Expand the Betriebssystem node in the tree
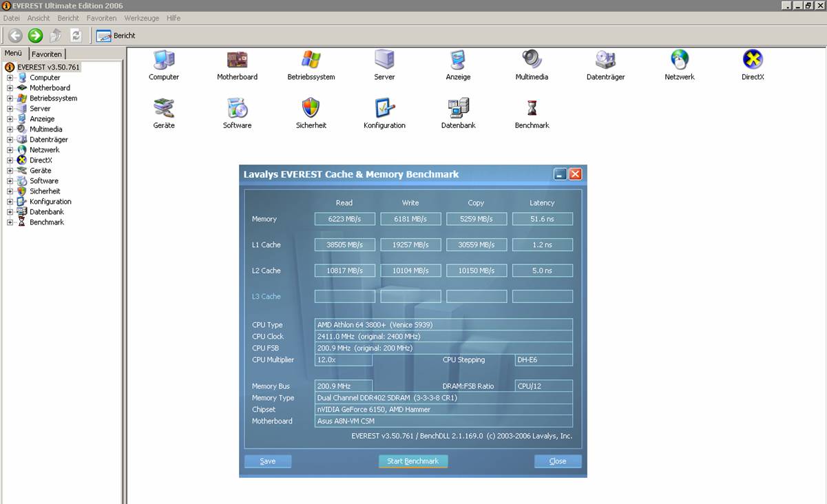The height and width of the screenshot is (504, 827). (10, 98)
